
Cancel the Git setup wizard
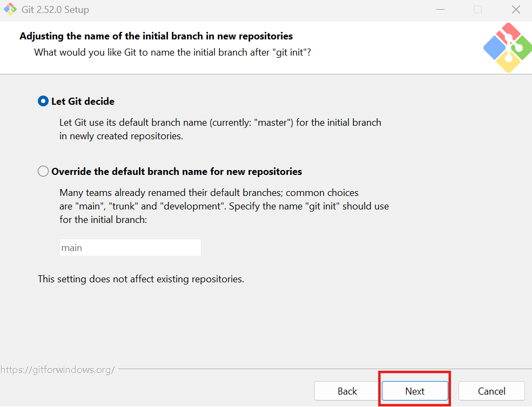(x=491, y=391)
